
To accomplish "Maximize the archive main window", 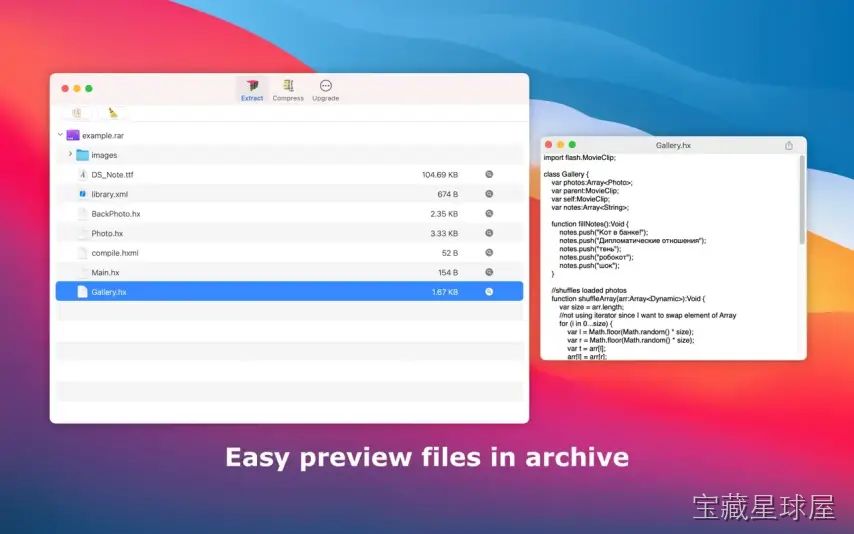I will (89, 88).
